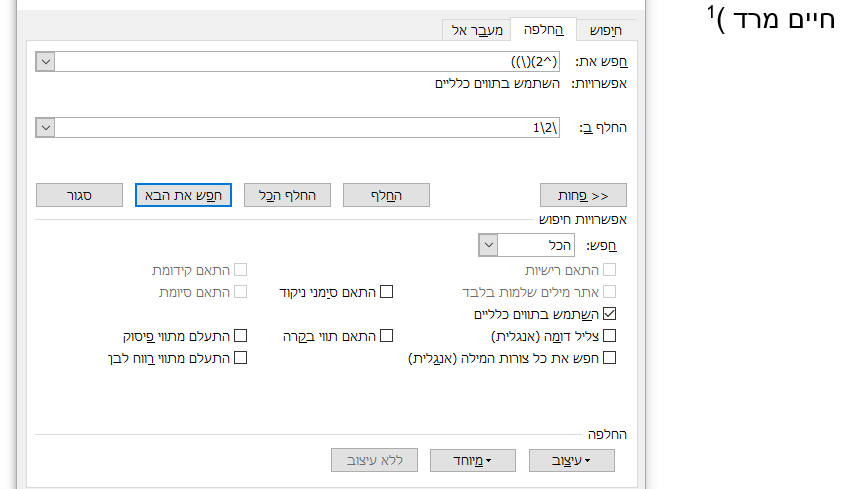Expand the חפש את history dropdown
The height and width of the screenshot is (489, 849).
pos(45,62)
